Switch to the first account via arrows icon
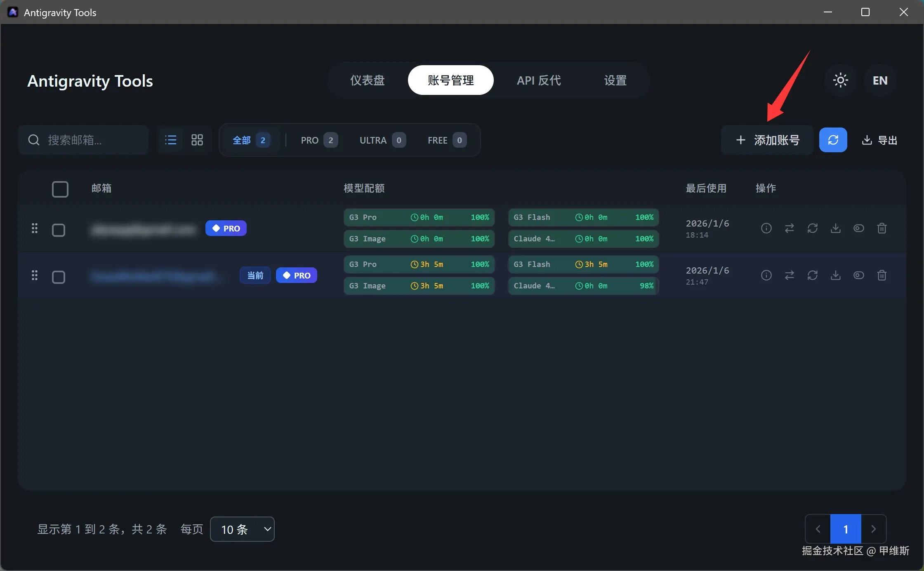924x571 pixels. click(789, 228)
